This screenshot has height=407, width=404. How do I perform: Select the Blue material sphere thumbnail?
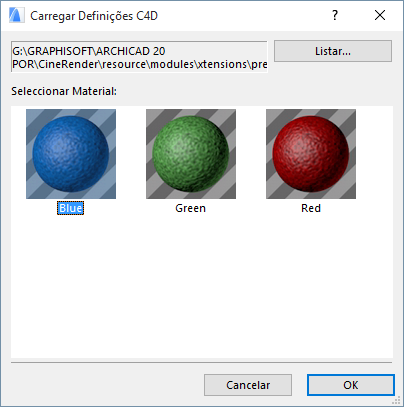71,154
